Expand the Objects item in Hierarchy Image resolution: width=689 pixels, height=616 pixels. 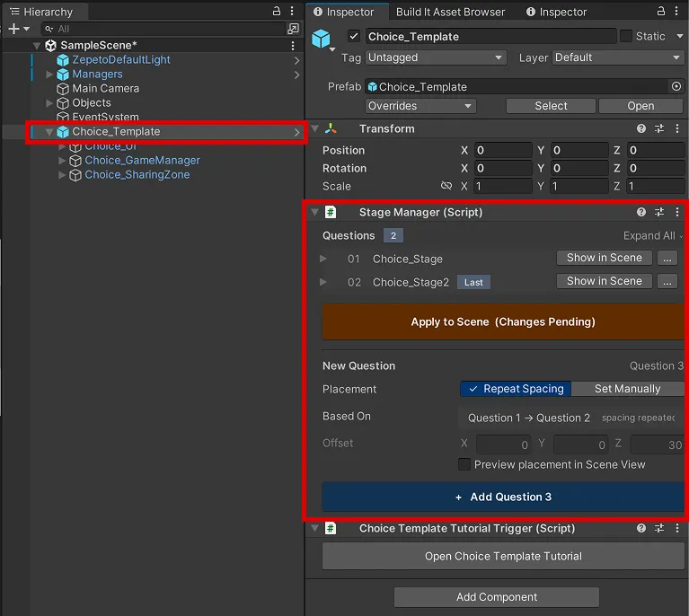click(49, 103)
